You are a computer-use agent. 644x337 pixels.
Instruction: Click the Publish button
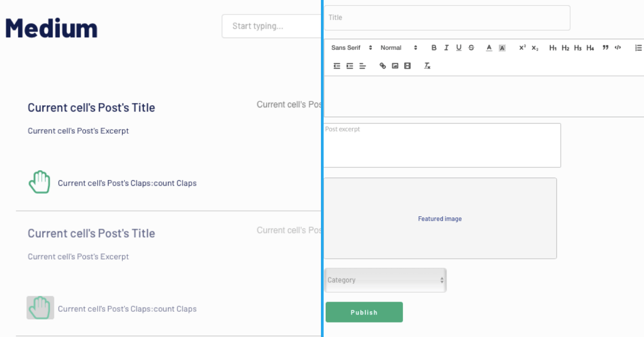pyautogui.click(x=364, y=312)
